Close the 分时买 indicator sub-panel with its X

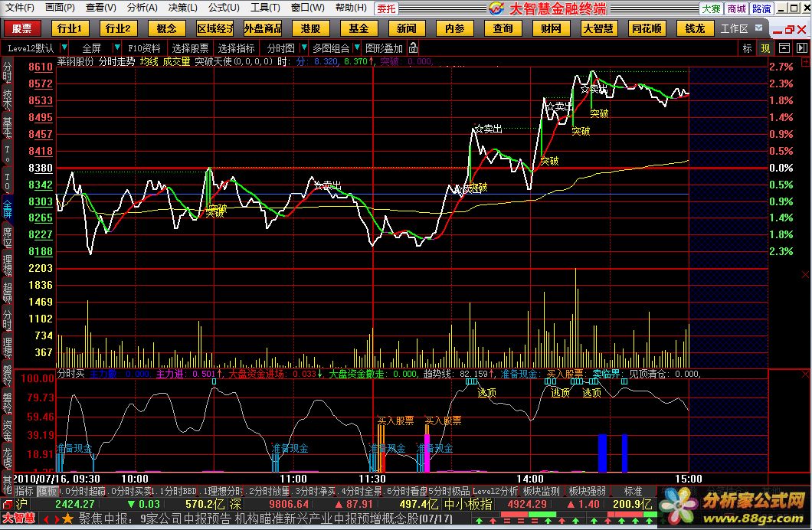click(805, 374)
